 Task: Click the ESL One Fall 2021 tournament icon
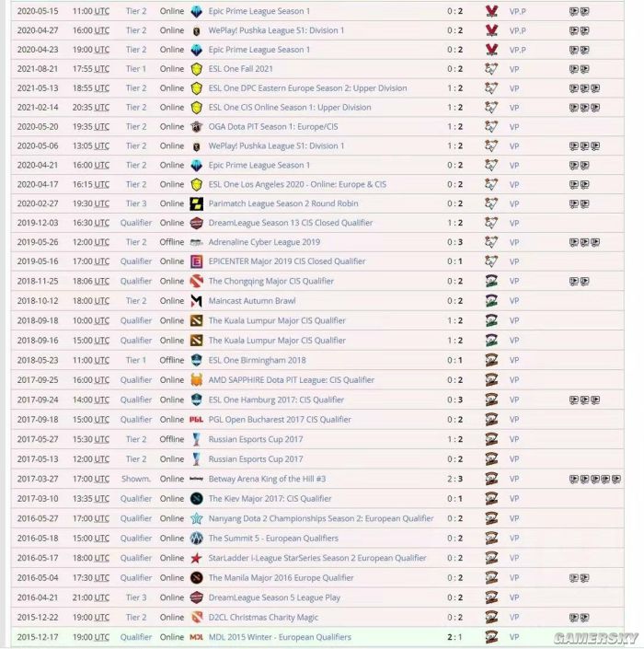coord(197,69)
